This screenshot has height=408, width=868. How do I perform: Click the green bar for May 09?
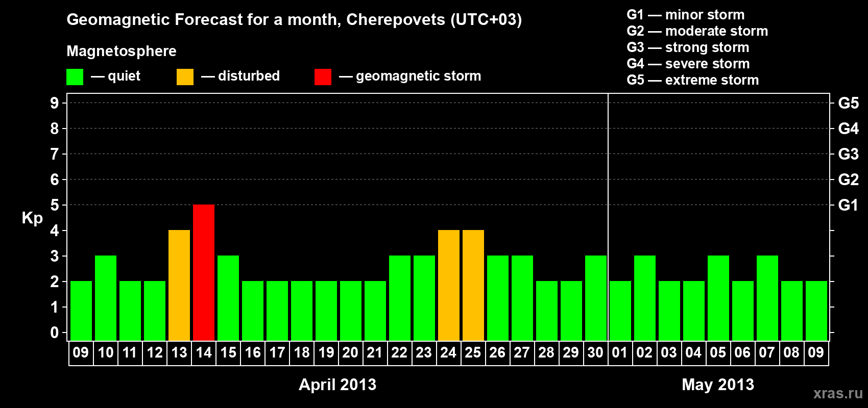(816, 311)
